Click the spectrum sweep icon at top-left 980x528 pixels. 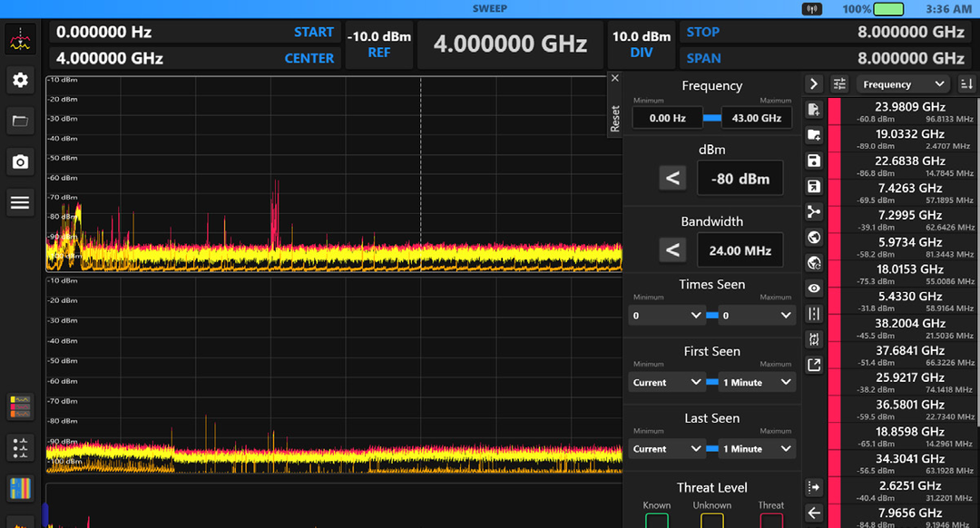tap(20, 39)
